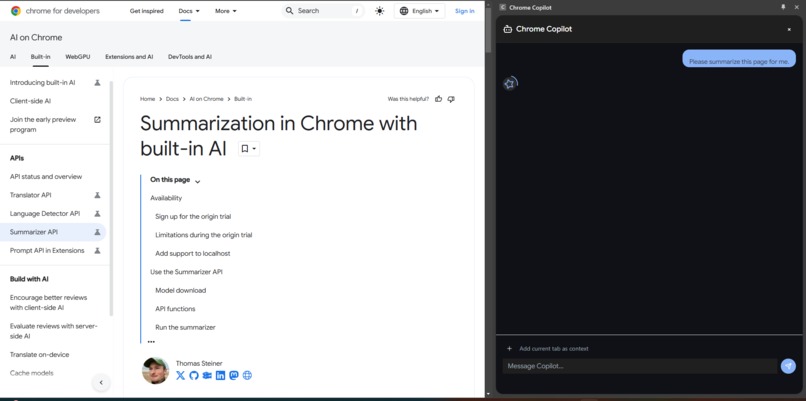Viewport: 806px width, 401px height.
Task: Jump to Availability section
Action: pos(166,198)
